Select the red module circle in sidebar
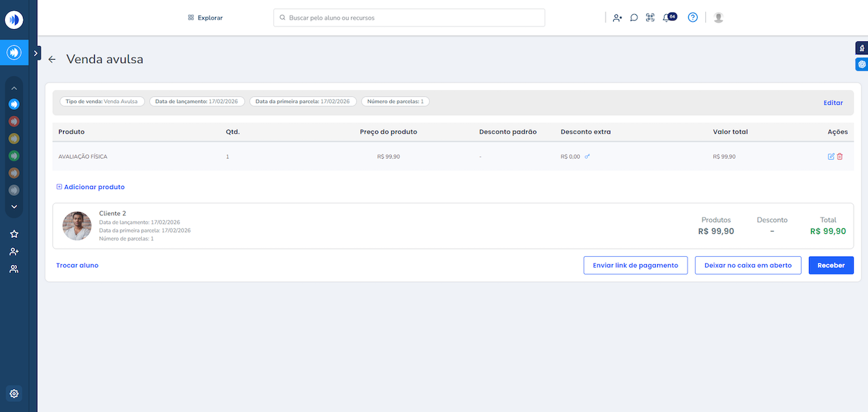The image size is (868, 412). pyautogui.click(x=14, y=121)
